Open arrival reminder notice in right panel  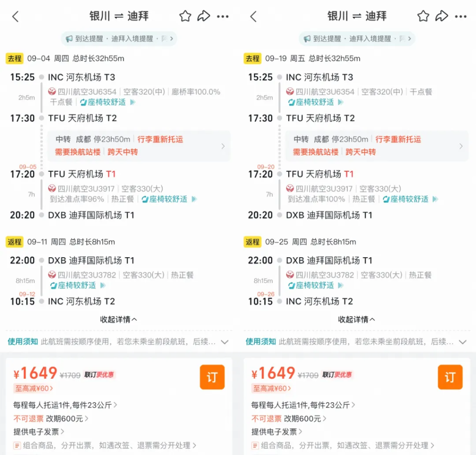click(x=357, y=39)
